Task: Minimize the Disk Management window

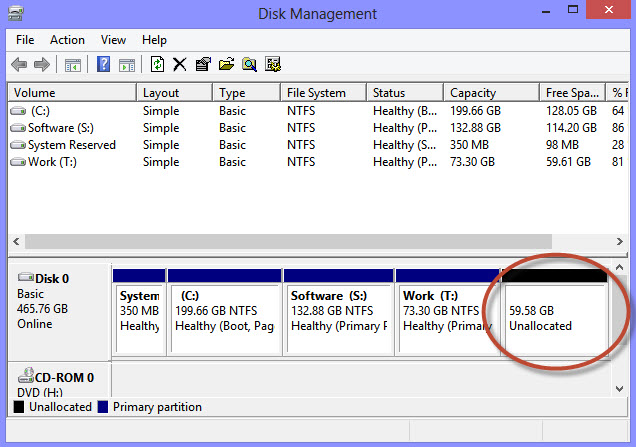Action: tap(546, 11)
